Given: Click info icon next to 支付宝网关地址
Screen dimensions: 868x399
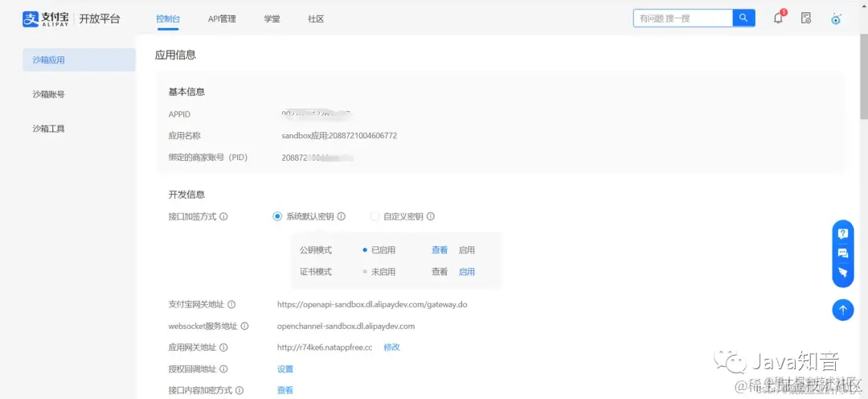Looking at the screenshot, I should (232, 304).
